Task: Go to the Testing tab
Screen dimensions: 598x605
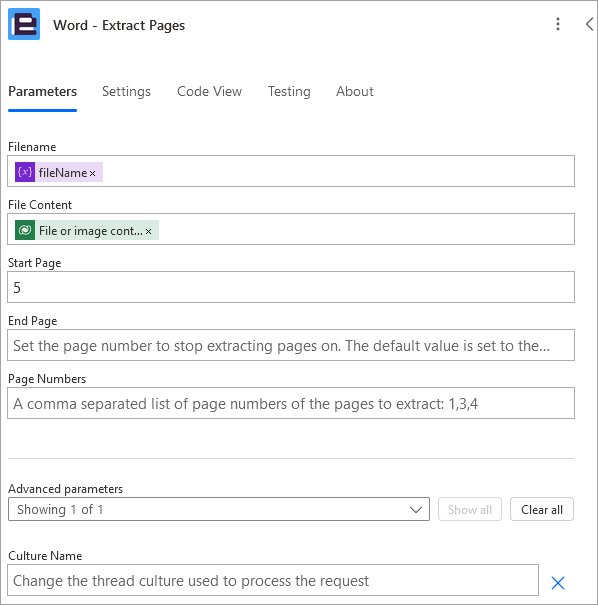Action: coord(289,91)
